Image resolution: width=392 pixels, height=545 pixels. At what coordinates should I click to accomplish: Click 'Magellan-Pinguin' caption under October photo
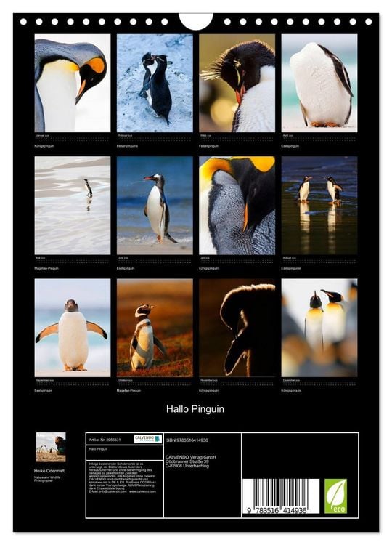click(x=128, y=391)
